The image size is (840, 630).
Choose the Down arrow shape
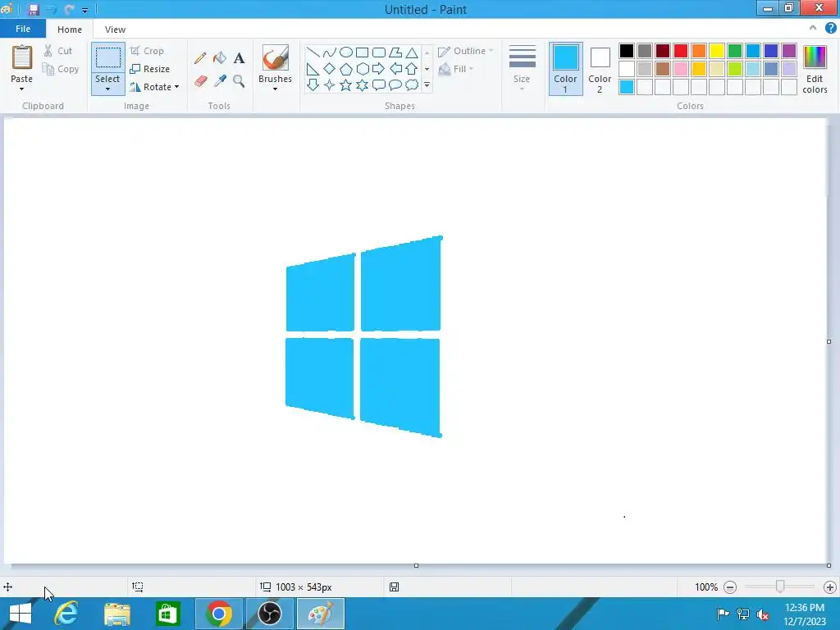coord(313,84)
